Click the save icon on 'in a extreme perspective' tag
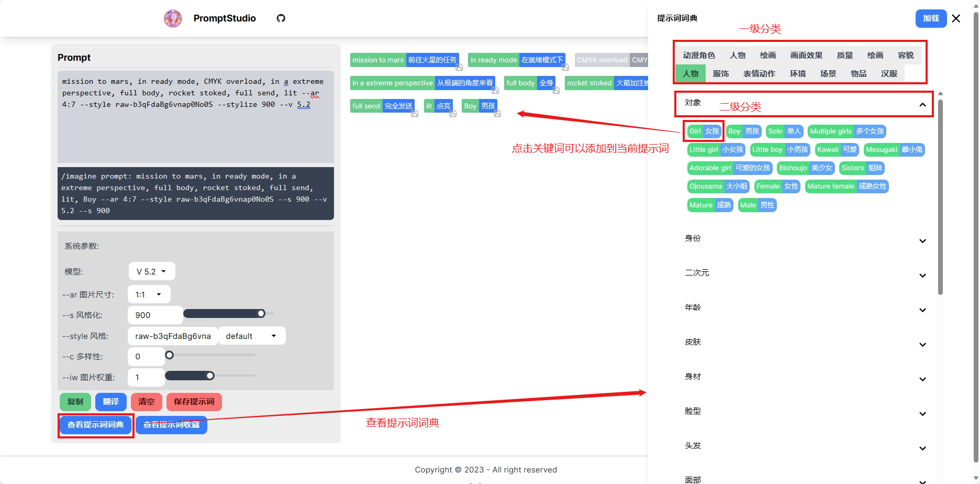980x484 pixels. (x=495, y=91)
